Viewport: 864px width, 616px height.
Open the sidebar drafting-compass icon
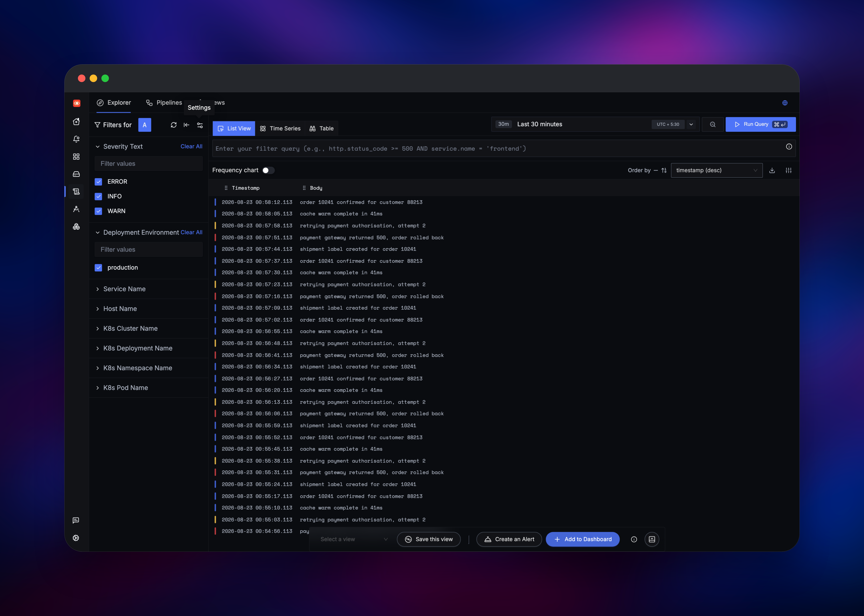[x=76, y=209]
